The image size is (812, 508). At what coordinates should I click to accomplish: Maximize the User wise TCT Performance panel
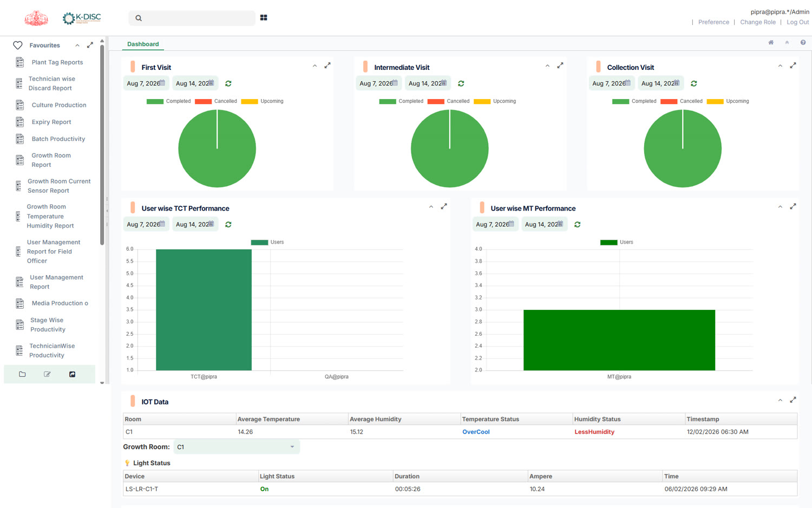pyautogui.click(x=444, y=206)
